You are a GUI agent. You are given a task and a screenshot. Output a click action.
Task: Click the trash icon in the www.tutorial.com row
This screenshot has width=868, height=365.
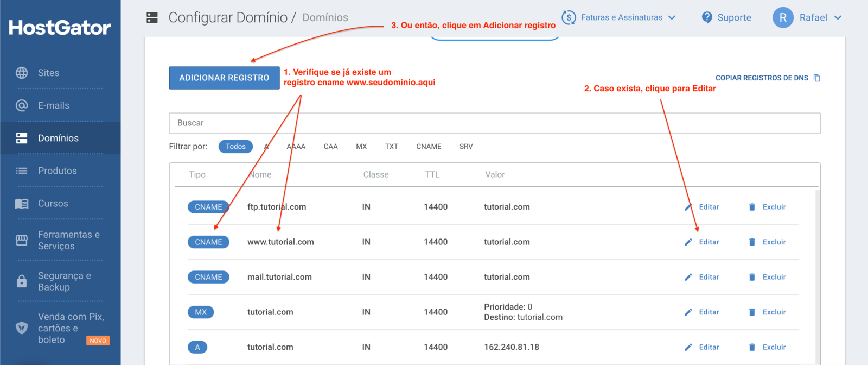pos(752,242)
